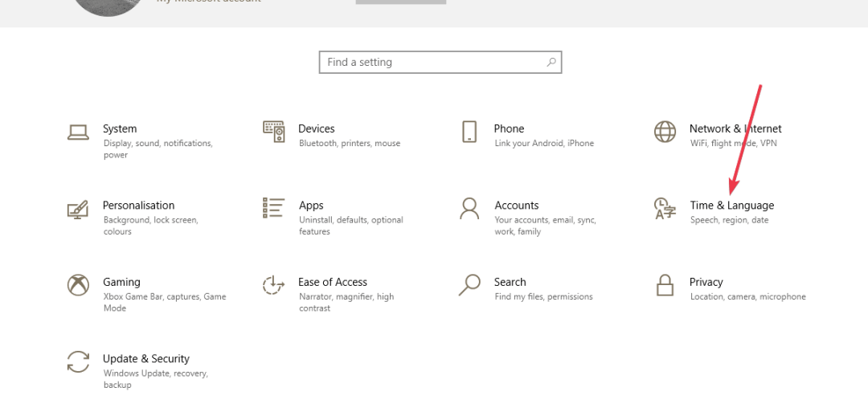
Task: Go to Apps settings heading
Action: pos(311,206)
